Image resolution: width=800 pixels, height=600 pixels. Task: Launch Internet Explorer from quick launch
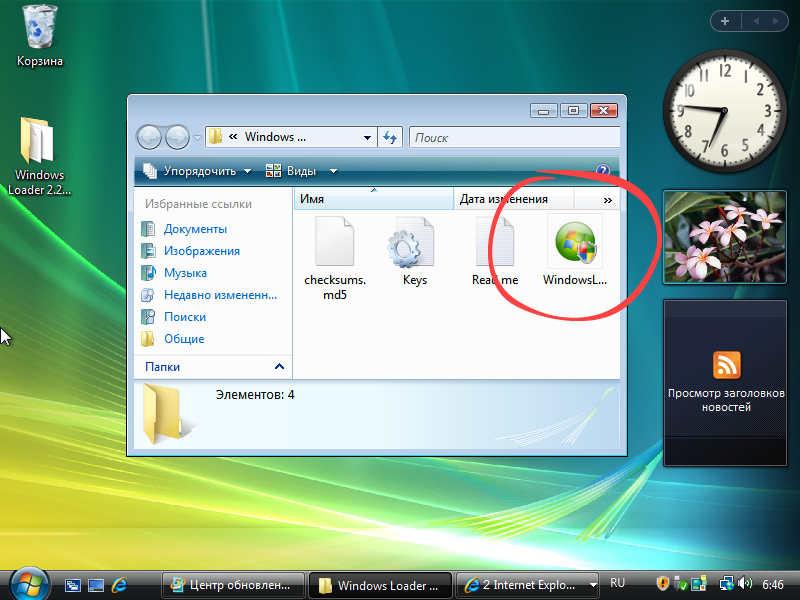click(119, 585)
